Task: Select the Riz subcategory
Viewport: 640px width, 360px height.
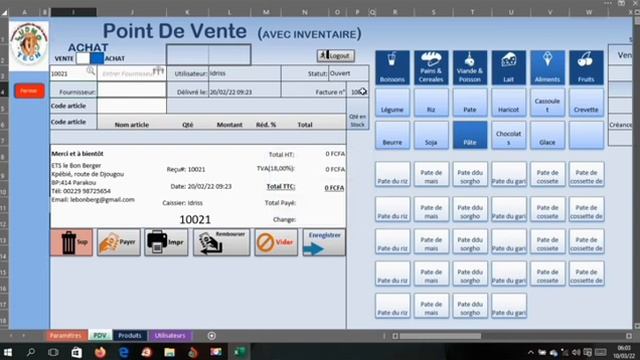Action: click(431, 102)
